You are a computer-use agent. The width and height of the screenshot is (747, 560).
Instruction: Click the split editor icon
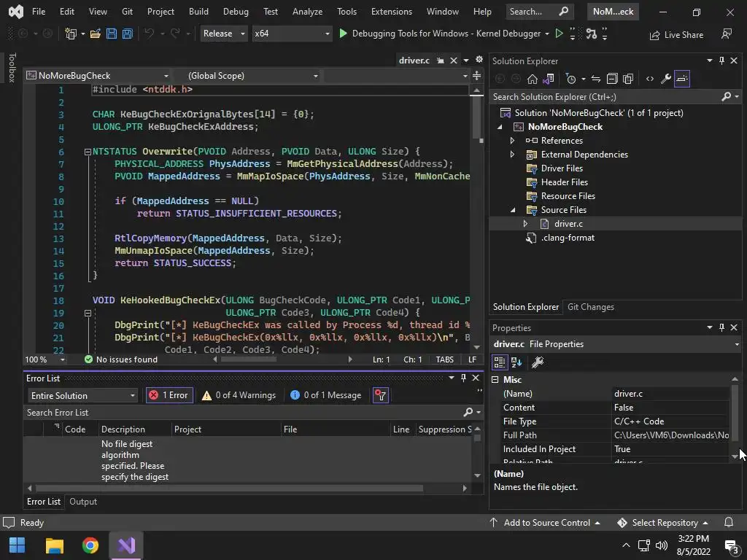coord(477,76)
